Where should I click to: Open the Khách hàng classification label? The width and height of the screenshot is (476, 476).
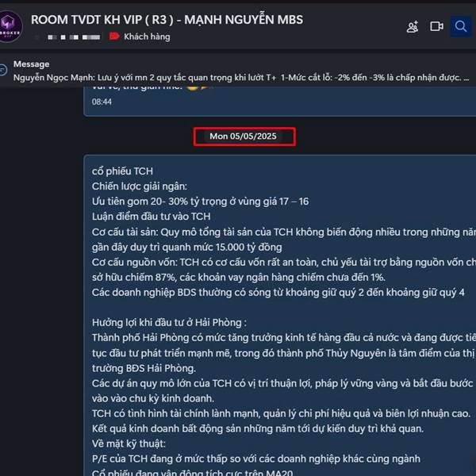pos(147,36)
